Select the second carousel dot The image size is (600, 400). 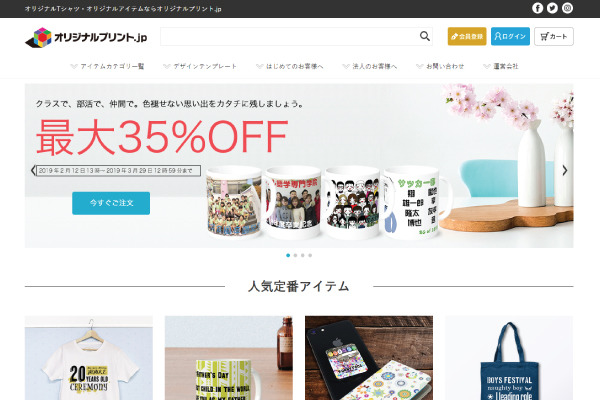[x=295, y=255]
